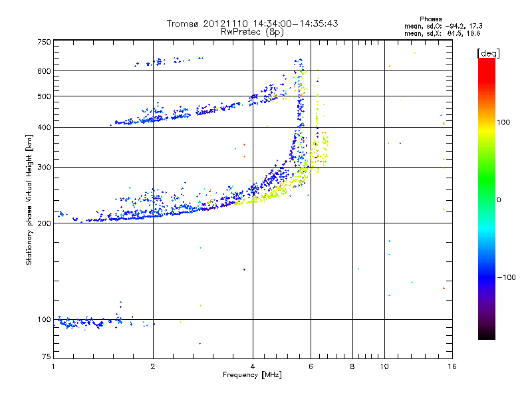Click the frequency axis tick label "10"
Screen dimensions: 532x399
click(384, 366)
